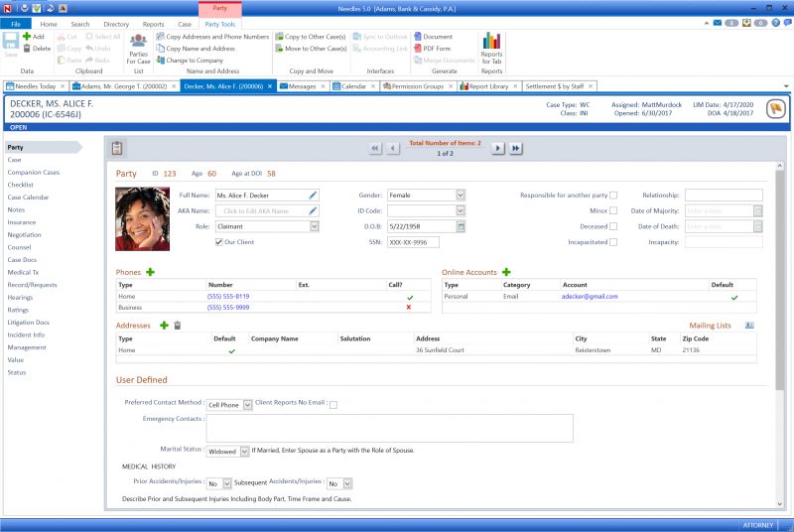Open Insurance in left sidebar
The image size is (794, 532).
[21, 222]
